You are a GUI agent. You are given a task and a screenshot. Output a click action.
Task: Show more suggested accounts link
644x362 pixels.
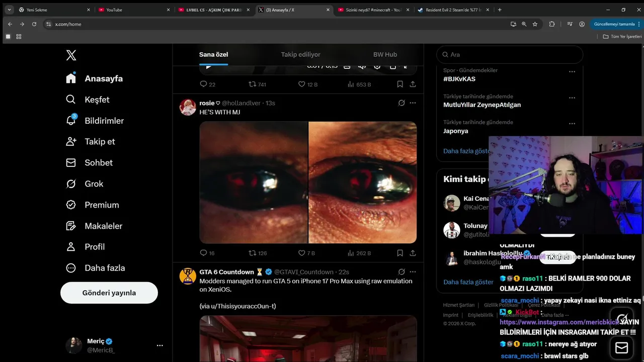click(468, 282)
